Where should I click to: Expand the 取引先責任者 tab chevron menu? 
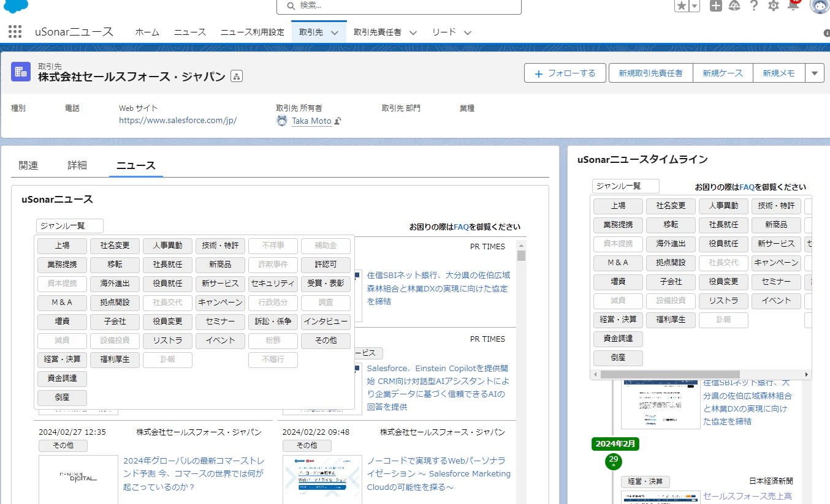413,32
